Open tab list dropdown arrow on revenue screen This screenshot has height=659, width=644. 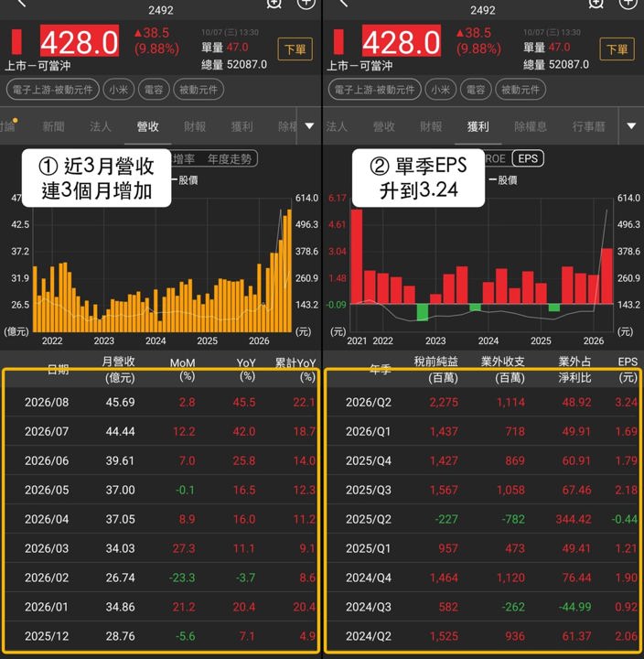point(309,126)
